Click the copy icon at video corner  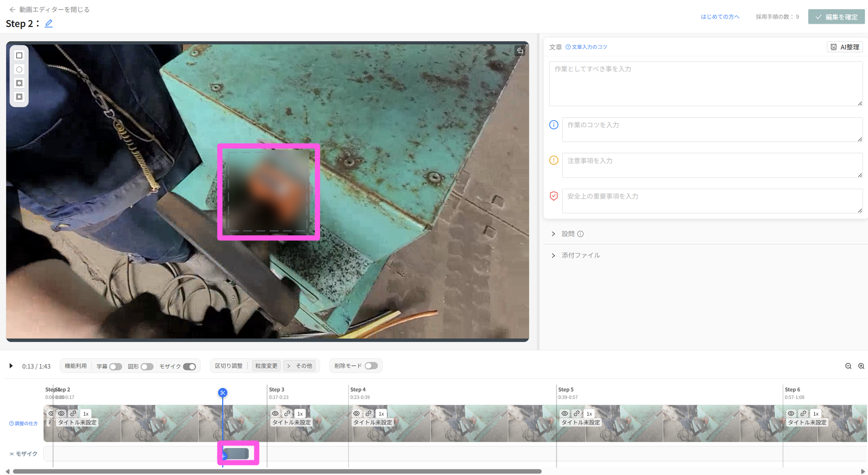pyautogui.click(x=520, y=51)
